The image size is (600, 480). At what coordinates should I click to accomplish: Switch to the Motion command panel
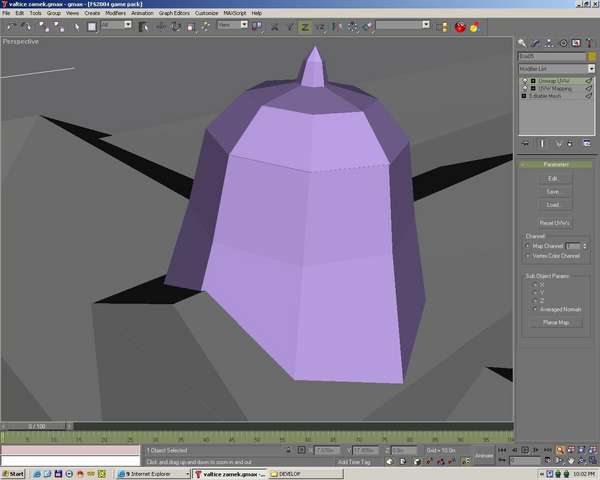pyautogui.click(x=563, y=43)
